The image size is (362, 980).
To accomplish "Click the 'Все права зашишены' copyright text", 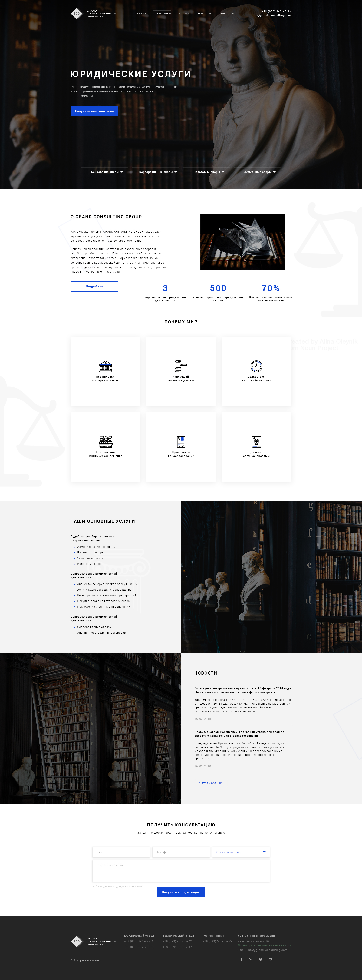I will click(x=85, y=960).
